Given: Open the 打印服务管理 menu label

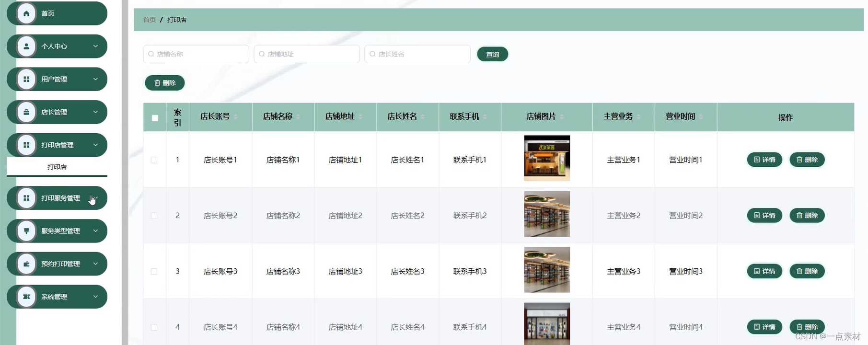Looking at the screenshot, I should point(60,198).
